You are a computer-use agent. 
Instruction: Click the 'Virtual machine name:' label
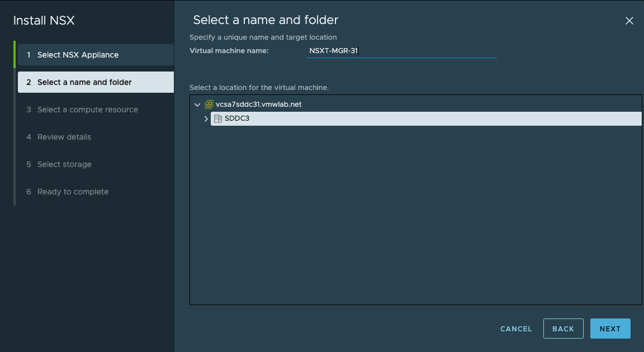229,51
